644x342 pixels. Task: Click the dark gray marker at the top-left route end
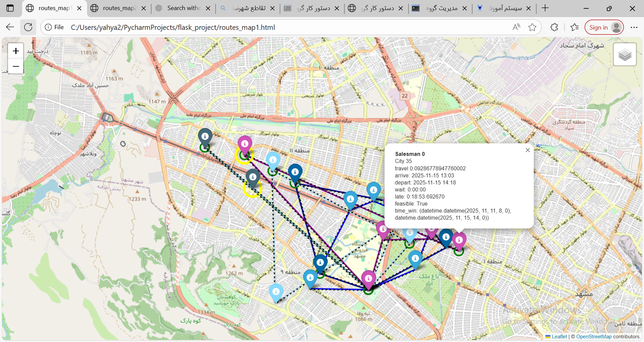(205, 137)
